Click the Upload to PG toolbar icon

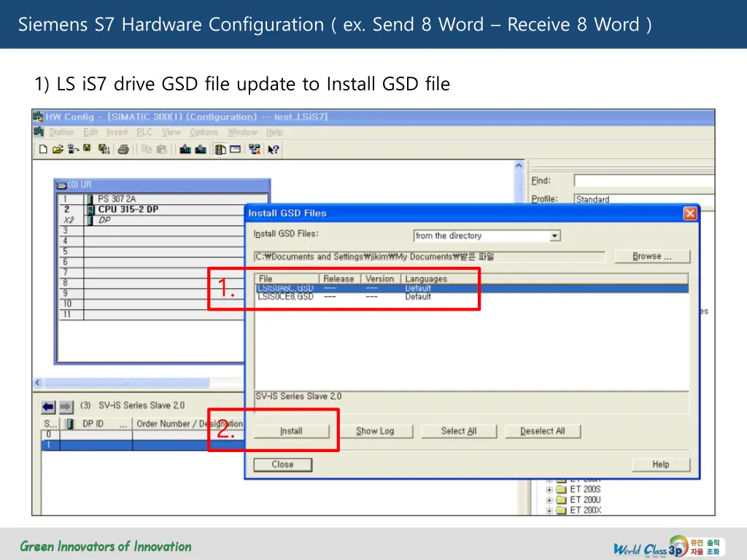[x=201, y=149]
